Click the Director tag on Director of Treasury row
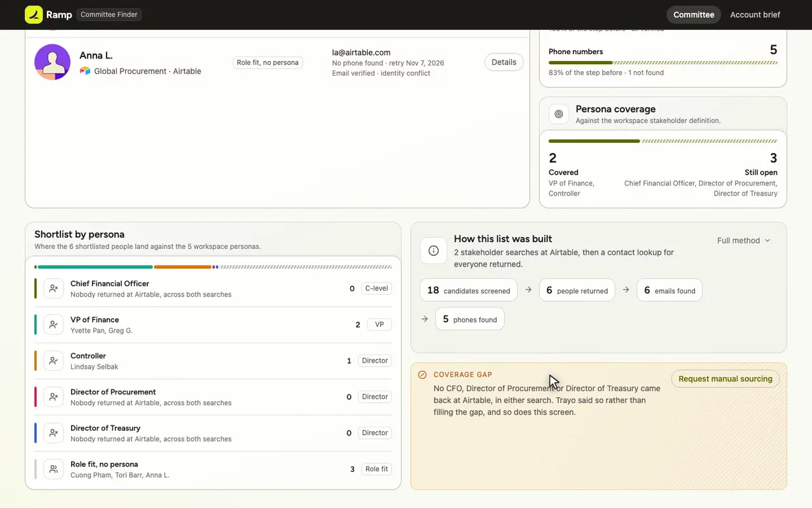Image resolution: width=812 pixels, height=508 pixels. [x=375, y=433]
